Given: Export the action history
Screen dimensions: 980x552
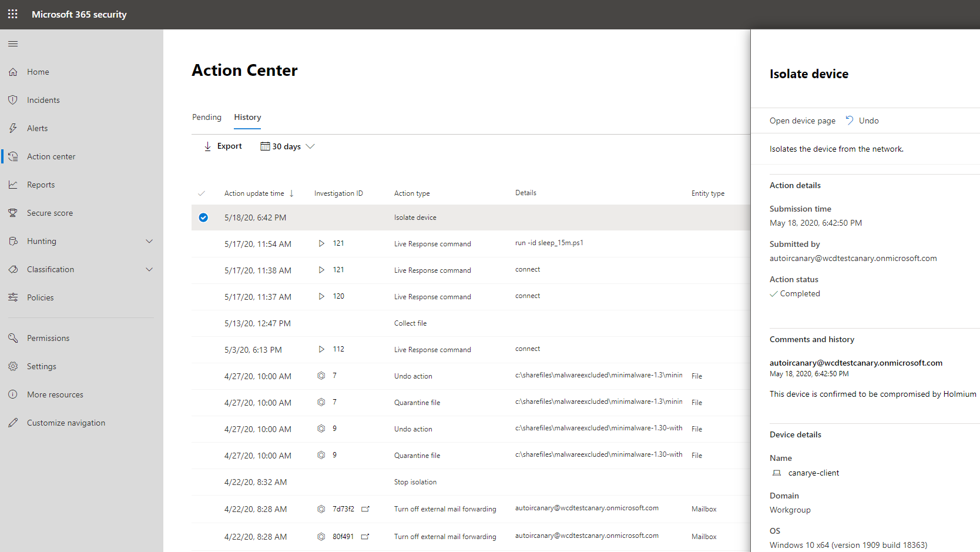Looking at the screenshot, I should [x=222, y=146].
